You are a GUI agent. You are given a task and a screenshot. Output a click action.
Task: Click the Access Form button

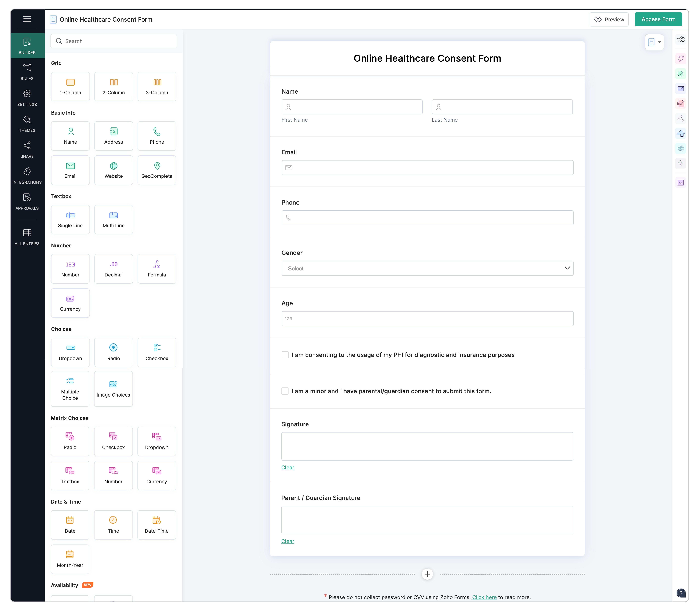[x=658, y=19]
